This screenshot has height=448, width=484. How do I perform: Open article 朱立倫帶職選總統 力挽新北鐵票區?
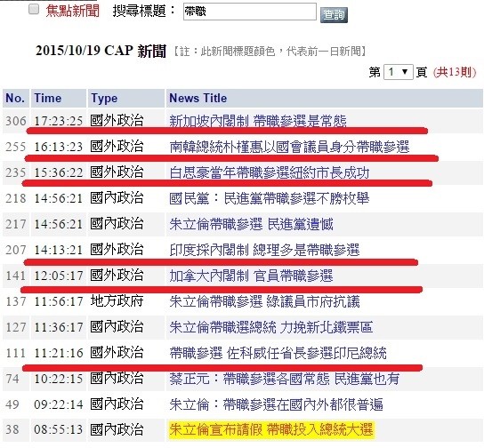point(271,327)
